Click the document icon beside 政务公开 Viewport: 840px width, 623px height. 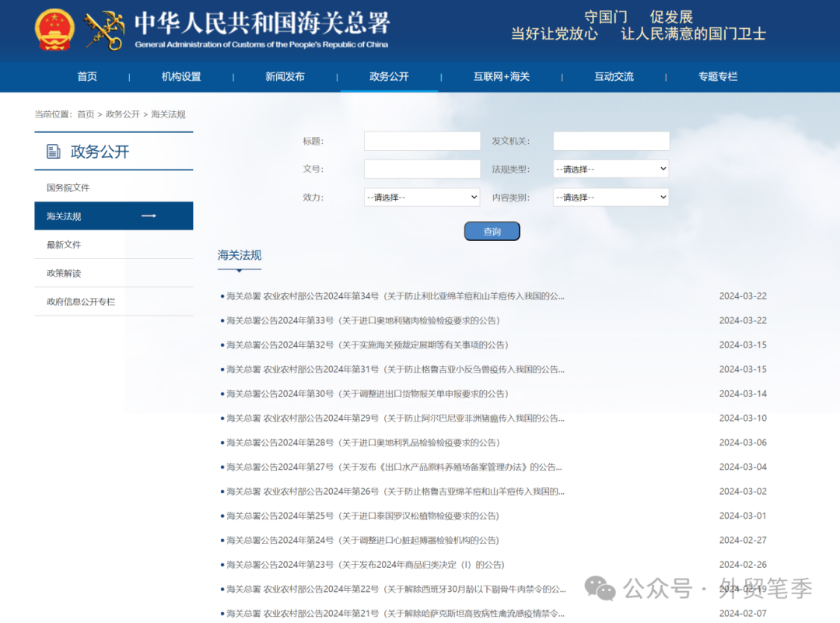(53, 152)
